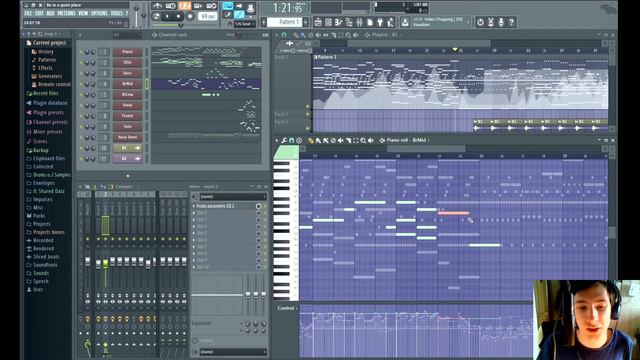Open the wrench tools icon in Piano roll
The height and width of the screenshot is (360, 640).
[284, 140]
